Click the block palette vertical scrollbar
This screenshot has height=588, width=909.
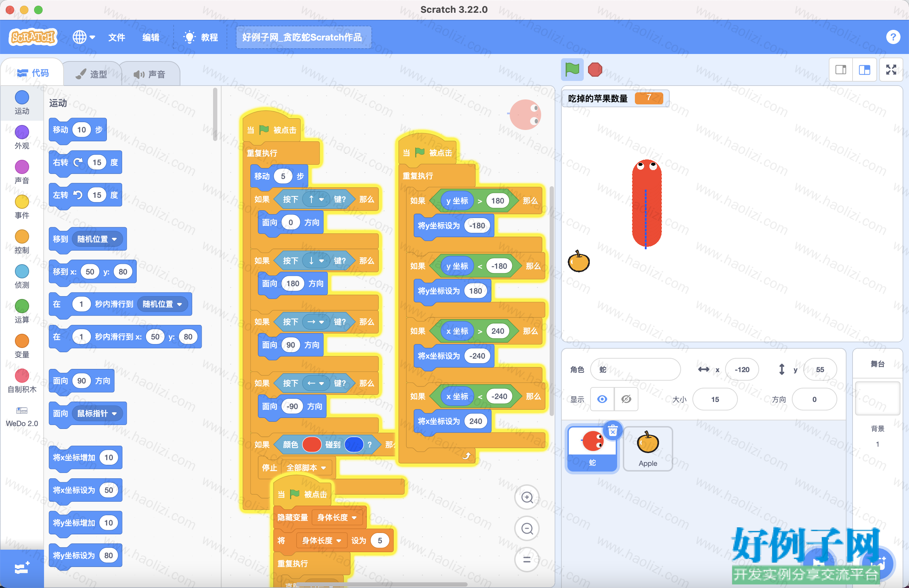pos(215,115)
